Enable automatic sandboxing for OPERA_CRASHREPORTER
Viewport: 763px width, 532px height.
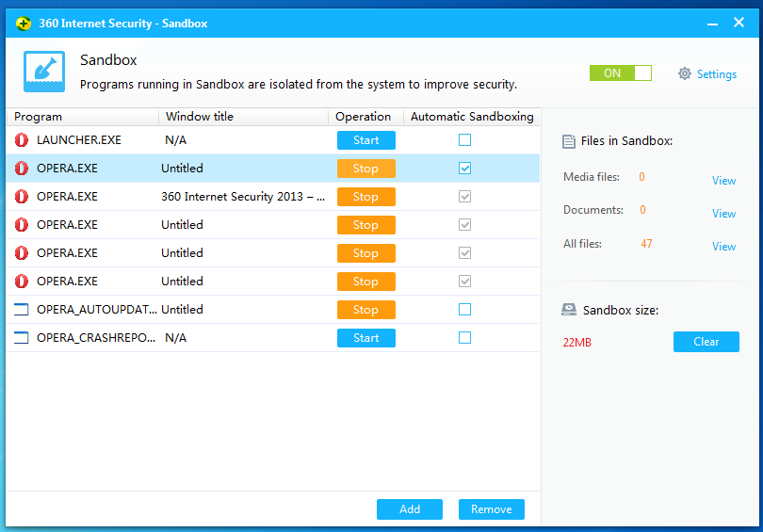[464, 337]
